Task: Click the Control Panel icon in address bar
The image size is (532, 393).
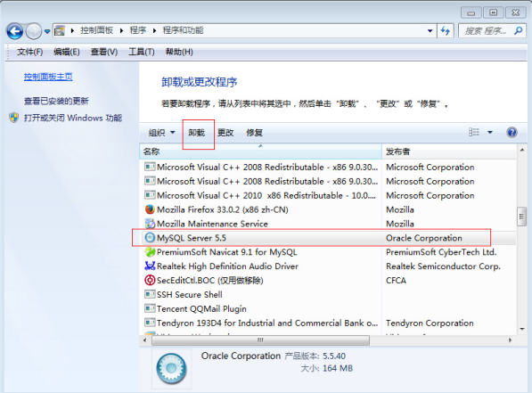Action: (x=60, y=31)
